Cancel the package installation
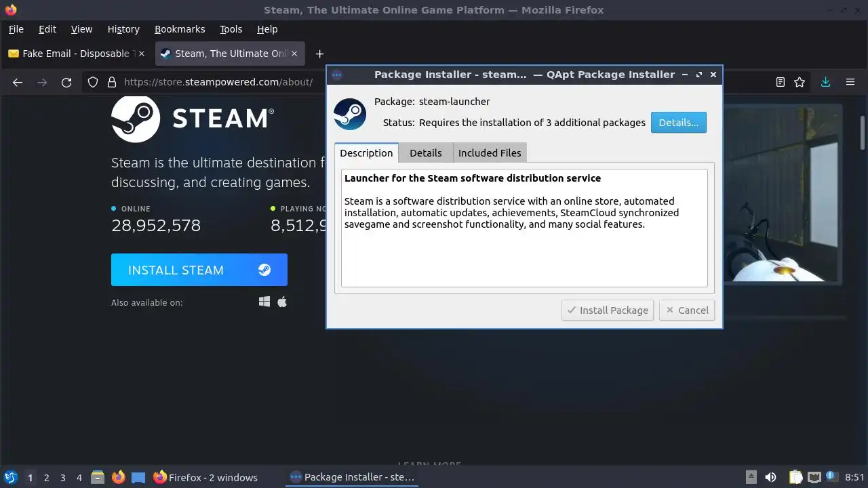868x488 pixels. [x=686, y=310]
